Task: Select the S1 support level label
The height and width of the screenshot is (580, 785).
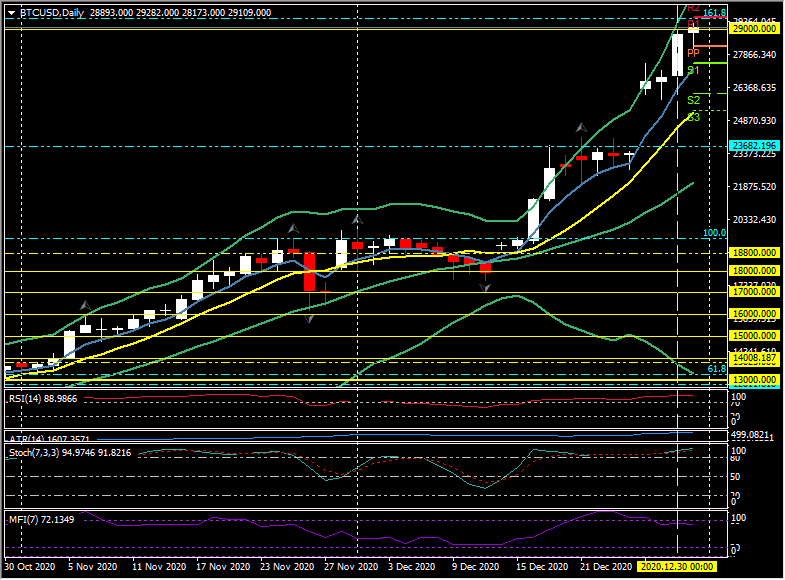Action: click(x=693, y=71)
